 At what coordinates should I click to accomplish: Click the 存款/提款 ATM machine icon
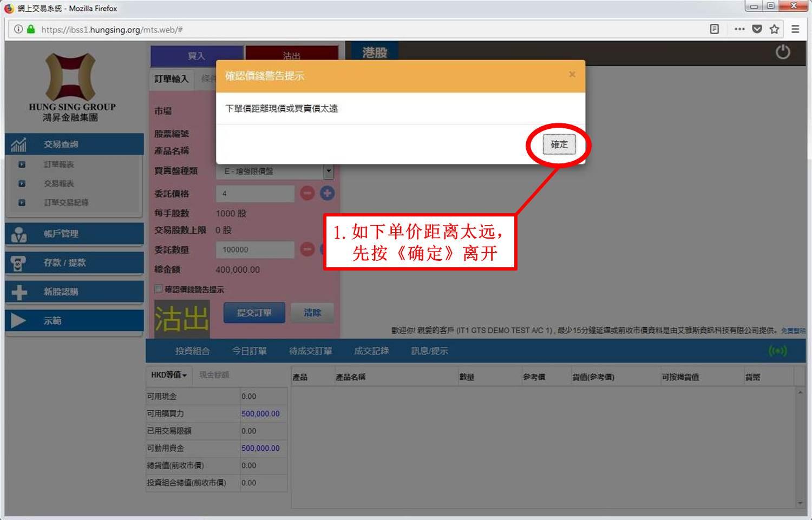pyautogui.click(x=19, y=263)
